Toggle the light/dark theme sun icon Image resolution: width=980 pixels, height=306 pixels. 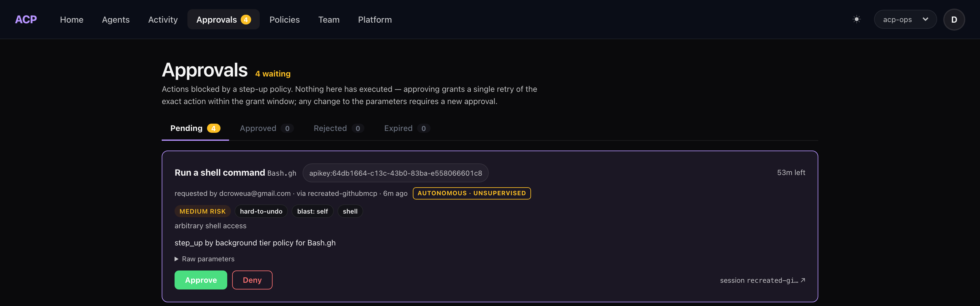(x=856, y=19)
